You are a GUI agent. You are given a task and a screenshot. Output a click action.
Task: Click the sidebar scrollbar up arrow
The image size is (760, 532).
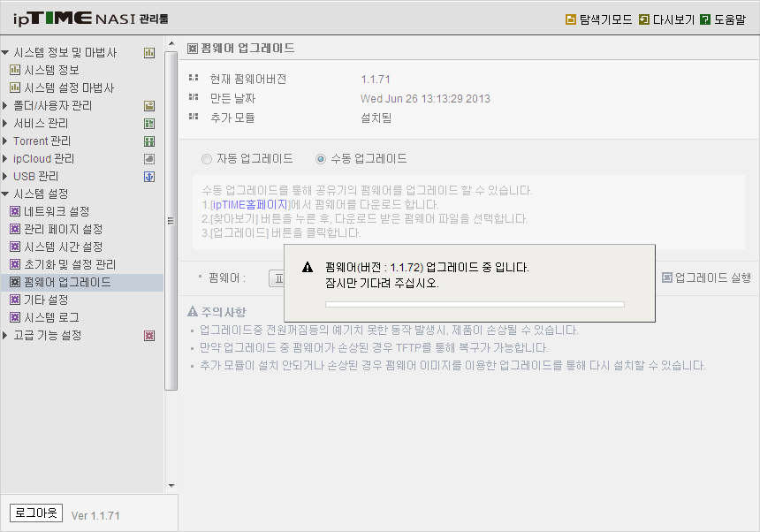tap(171, 43)
